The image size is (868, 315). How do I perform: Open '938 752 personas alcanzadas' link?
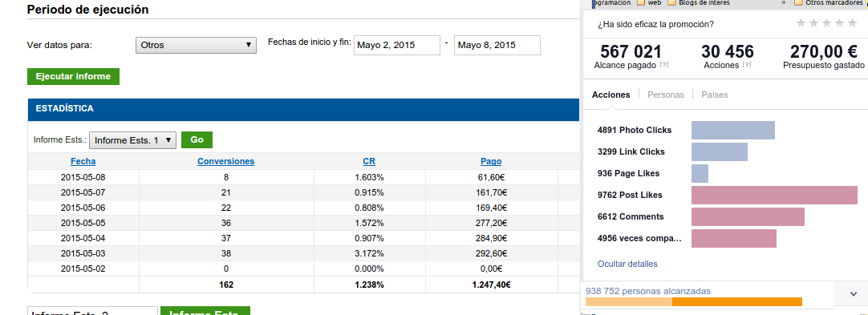[647, 291]
